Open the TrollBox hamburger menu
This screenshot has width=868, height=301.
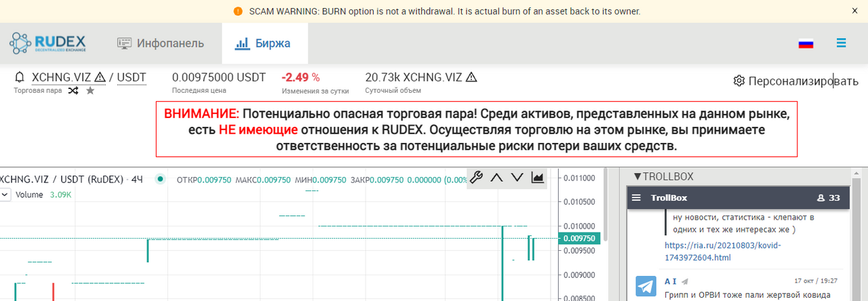(636, 198)
